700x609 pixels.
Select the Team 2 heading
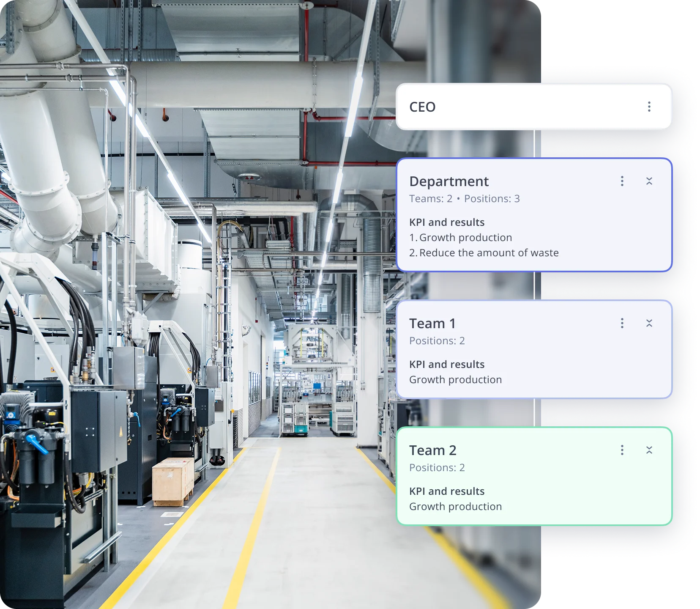click(x=432, y=450)
